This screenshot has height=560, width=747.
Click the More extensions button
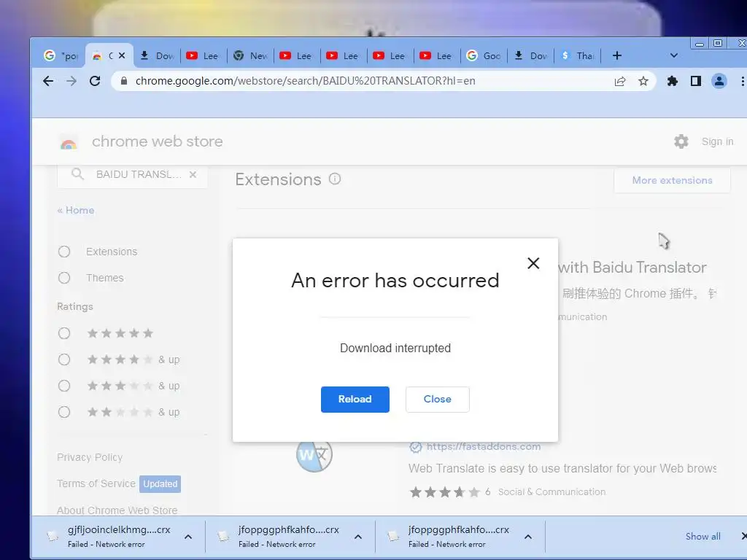tap(672, 180)
